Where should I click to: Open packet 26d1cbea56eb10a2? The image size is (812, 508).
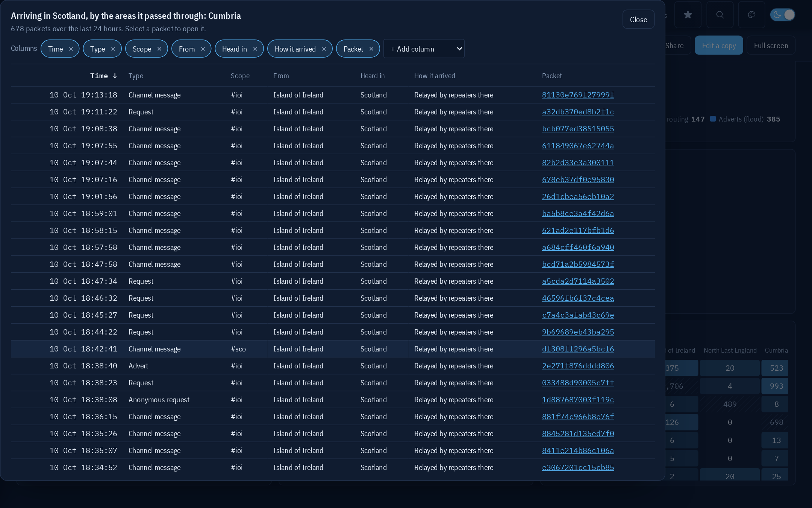point(578,196)
